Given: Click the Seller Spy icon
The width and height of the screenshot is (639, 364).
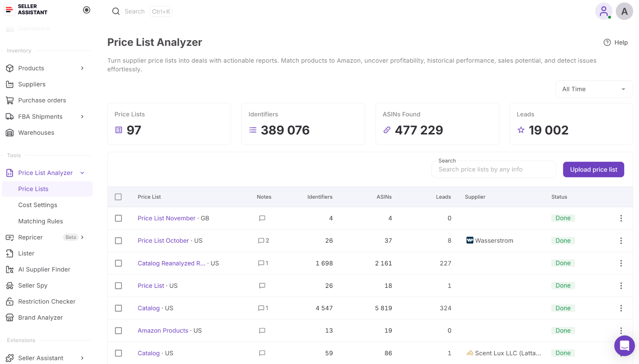Looking at the screenshot, I should pyautogui.click(x=10, y=285).
